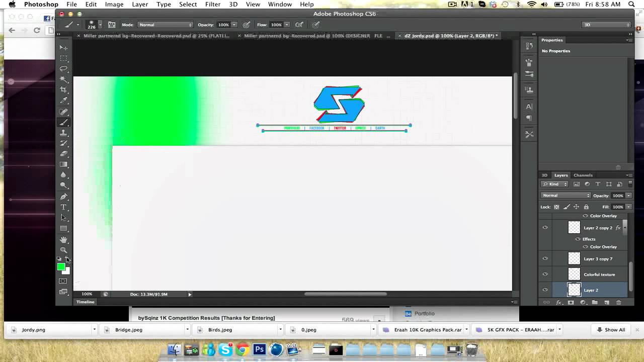The image size is (644, 362).
Task: Collapse effects of Layer 2 copy 2
Action: click(625, 228)
